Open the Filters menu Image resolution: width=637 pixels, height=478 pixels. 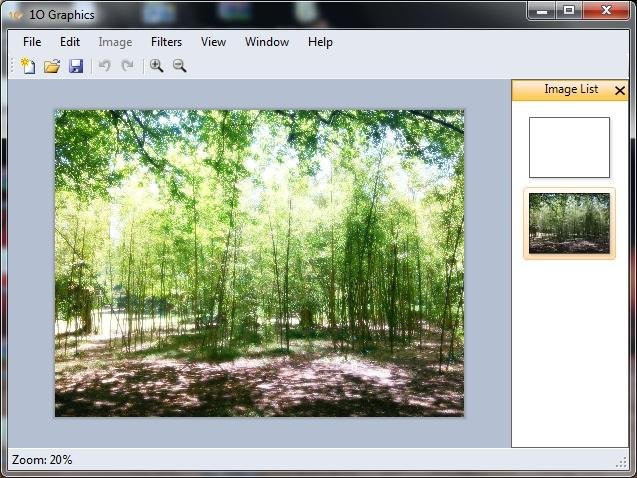166,42
